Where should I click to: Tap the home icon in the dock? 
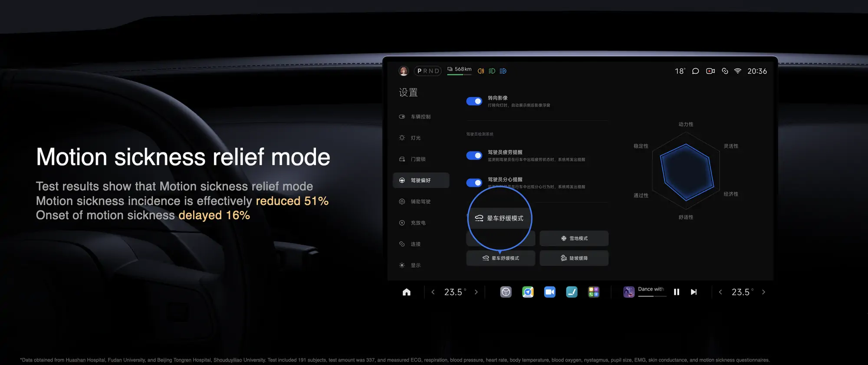(406, 292)
